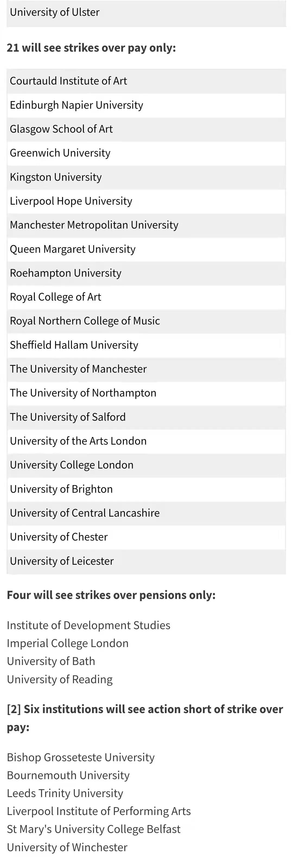The height and width of the screenshot is (868, 293).
Task: Click the University of Winchester entry
Action: (67, 847)
